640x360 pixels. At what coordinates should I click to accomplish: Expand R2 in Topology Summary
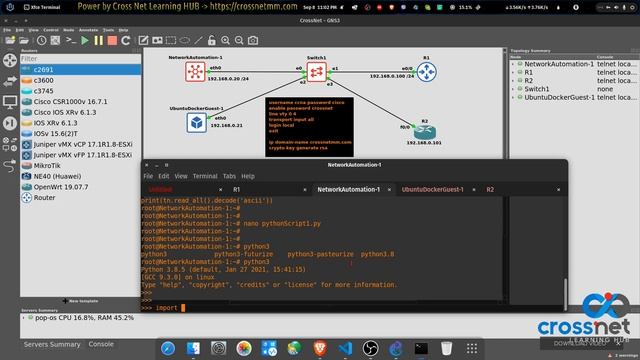pos(513,81)
